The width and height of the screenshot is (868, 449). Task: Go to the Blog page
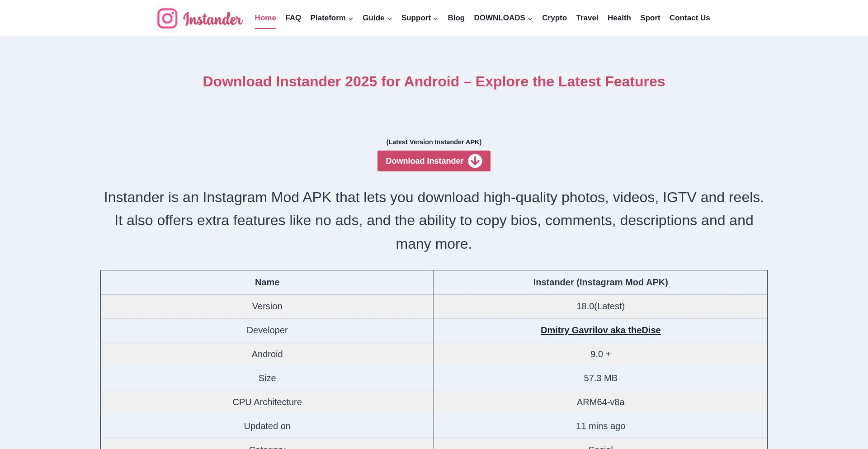456,18
